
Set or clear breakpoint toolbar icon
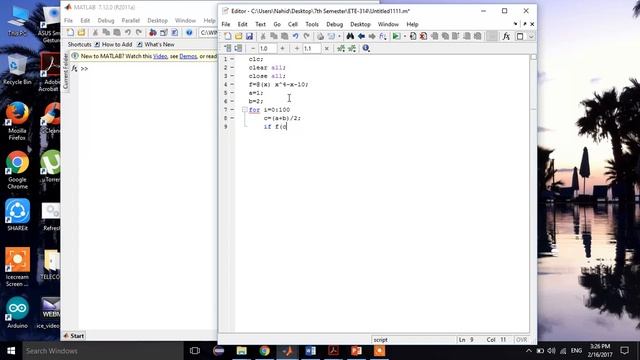[x=413, y=36]
